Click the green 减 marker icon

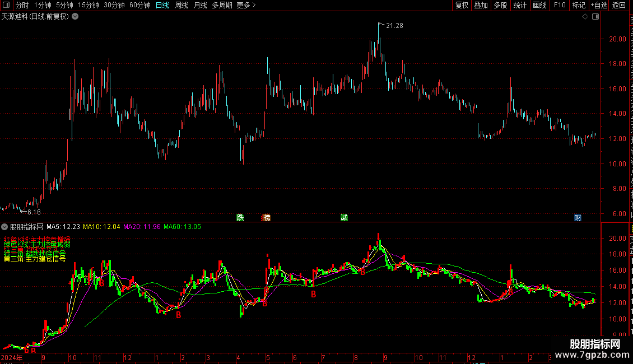344,218
